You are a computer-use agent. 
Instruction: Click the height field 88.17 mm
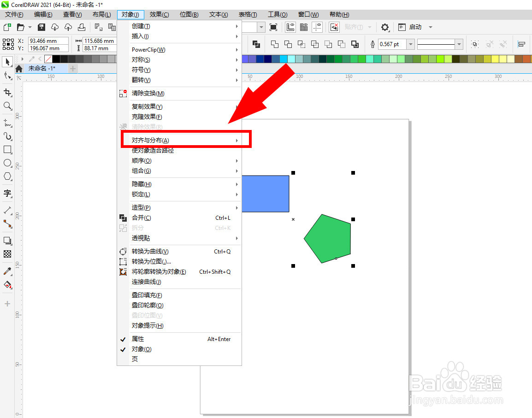pos(100,48)
